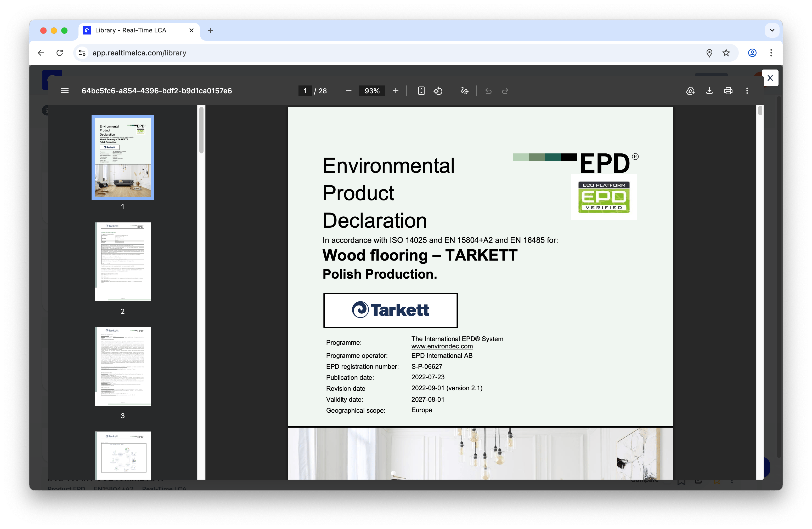Edit the page number field
812x529 pixels.
pos(305,91)
